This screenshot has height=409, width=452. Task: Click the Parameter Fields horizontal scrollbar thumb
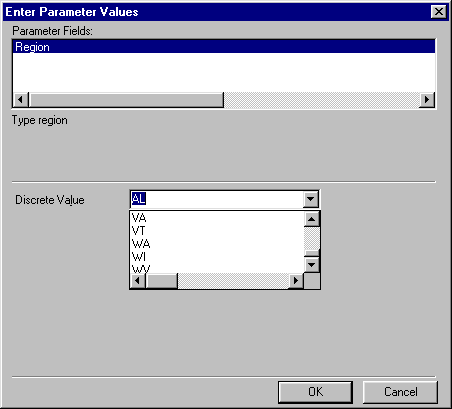coord(126,99)
